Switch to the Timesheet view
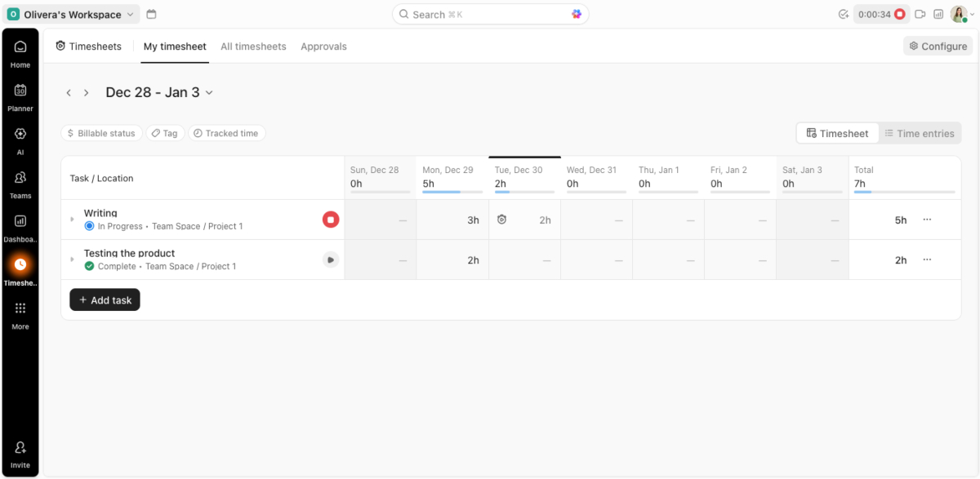The height and width of the screenshot is (479, 980). click(838, 133)
